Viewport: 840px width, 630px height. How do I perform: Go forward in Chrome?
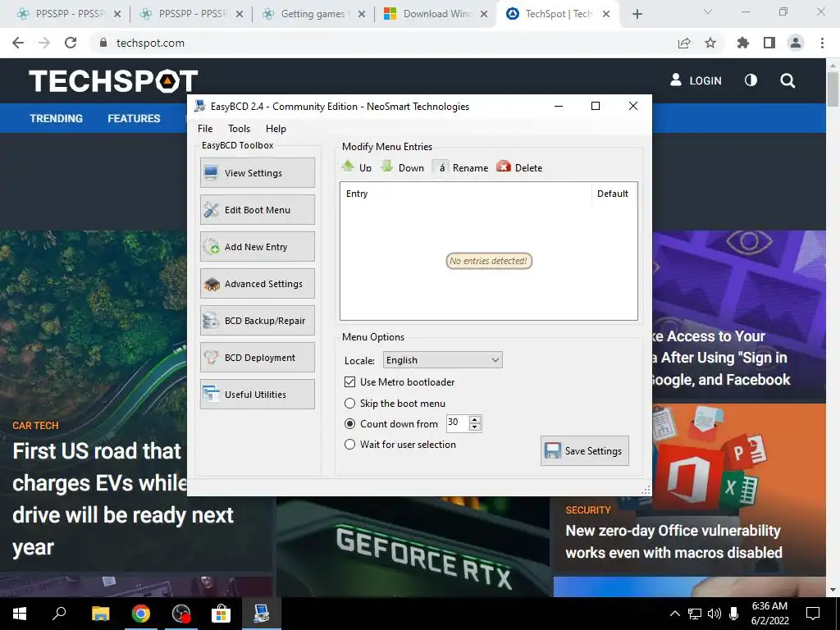[x=44, y=43]
